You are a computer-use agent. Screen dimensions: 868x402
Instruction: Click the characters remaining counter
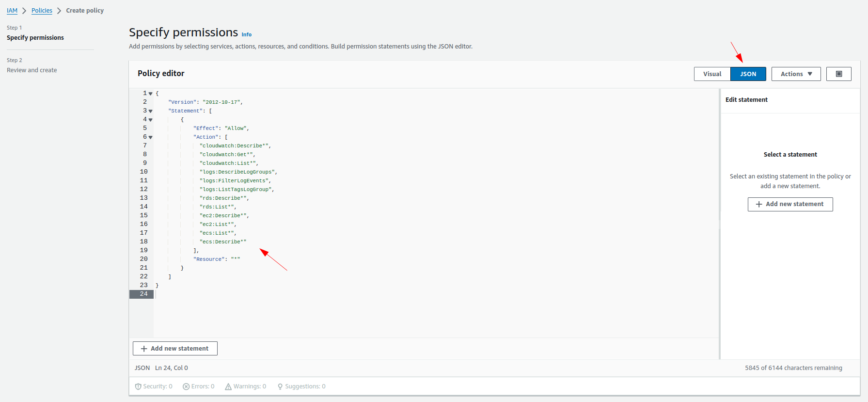click(x=793, y=368)
